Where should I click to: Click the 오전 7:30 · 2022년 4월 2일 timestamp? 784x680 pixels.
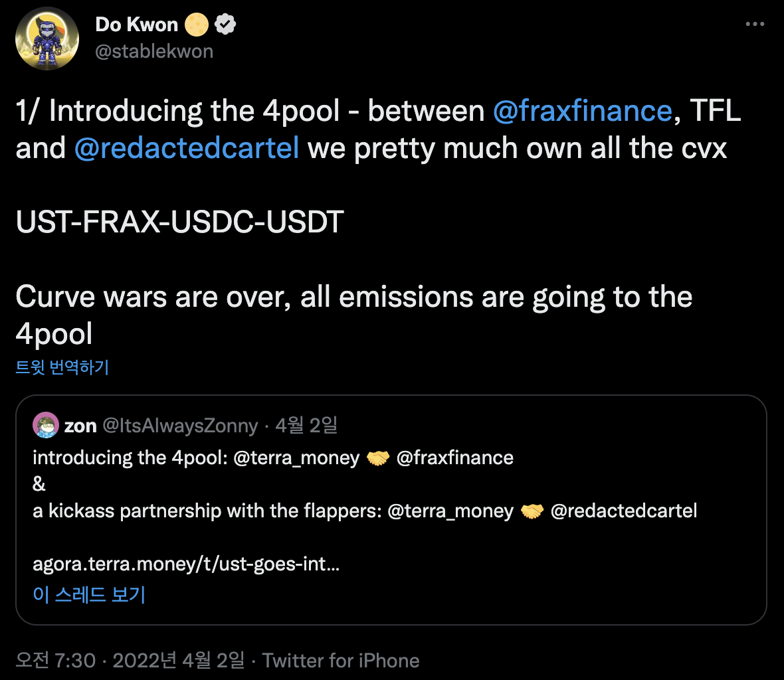[x=130, y=661]
